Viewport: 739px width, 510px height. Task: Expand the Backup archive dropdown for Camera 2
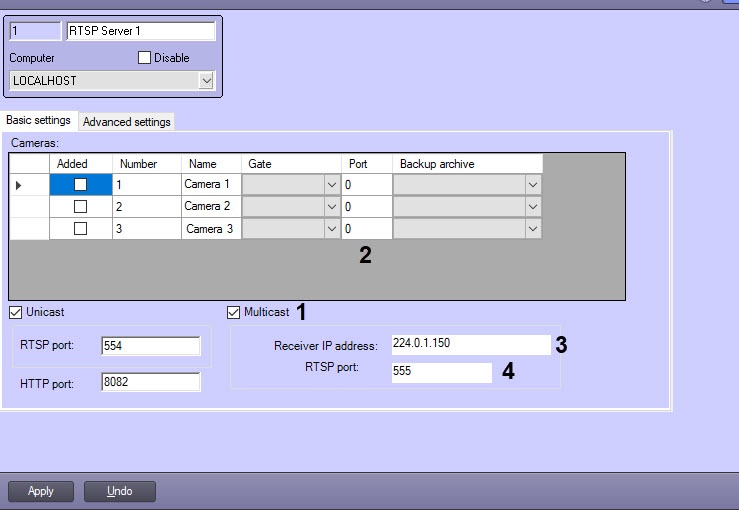click(x=533, y=207)
